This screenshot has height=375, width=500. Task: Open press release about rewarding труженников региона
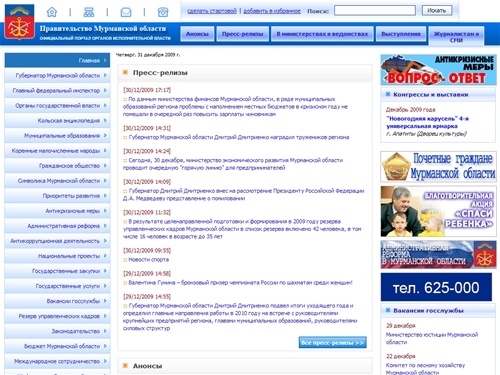click(x=239, y=137)
